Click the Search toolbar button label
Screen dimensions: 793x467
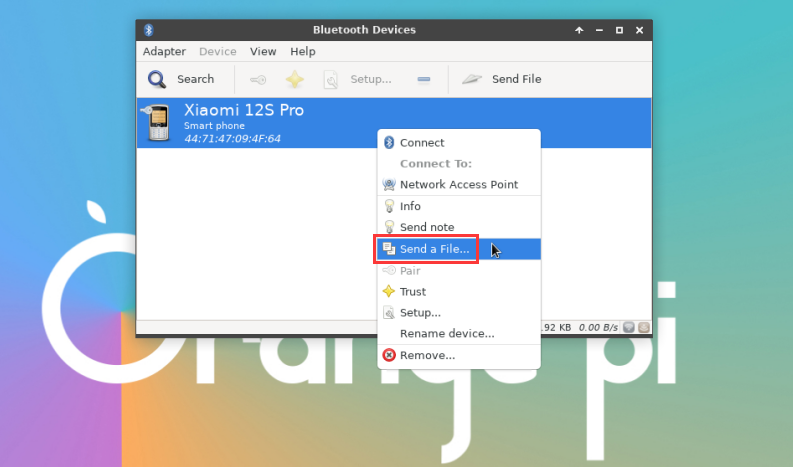point(195,79)
